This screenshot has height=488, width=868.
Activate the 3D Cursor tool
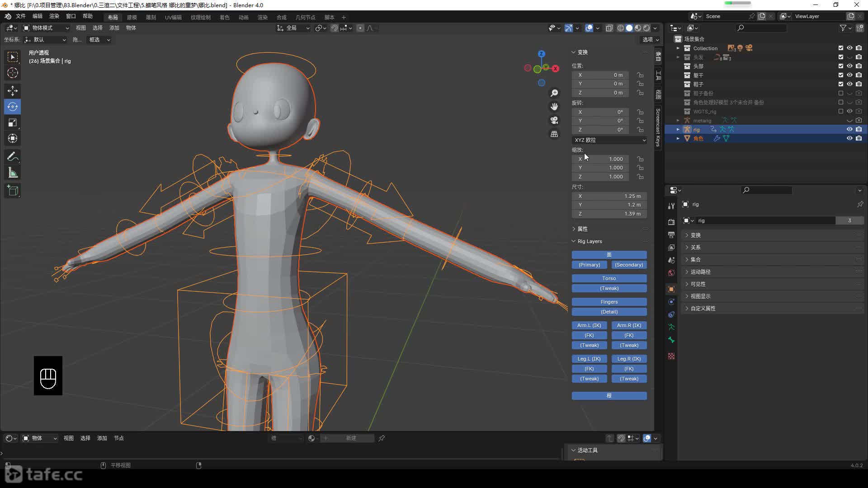tap(13, 73)
